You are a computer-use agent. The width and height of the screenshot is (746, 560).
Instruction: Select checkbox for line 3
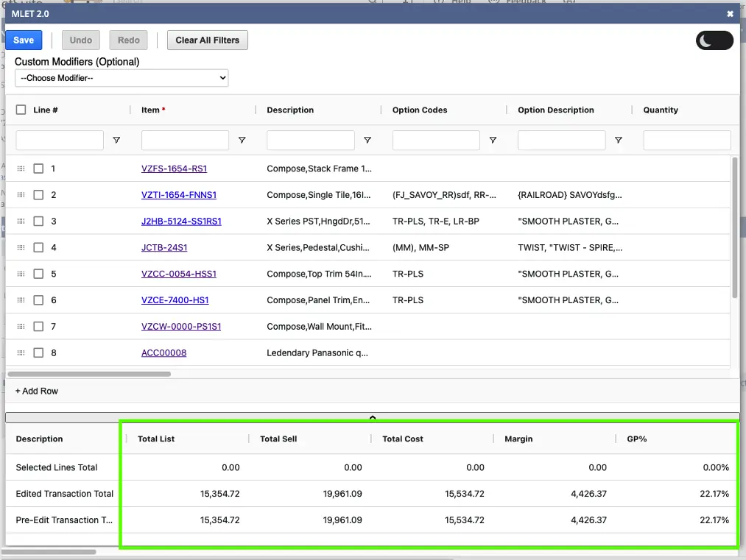(x=38, y=221)
